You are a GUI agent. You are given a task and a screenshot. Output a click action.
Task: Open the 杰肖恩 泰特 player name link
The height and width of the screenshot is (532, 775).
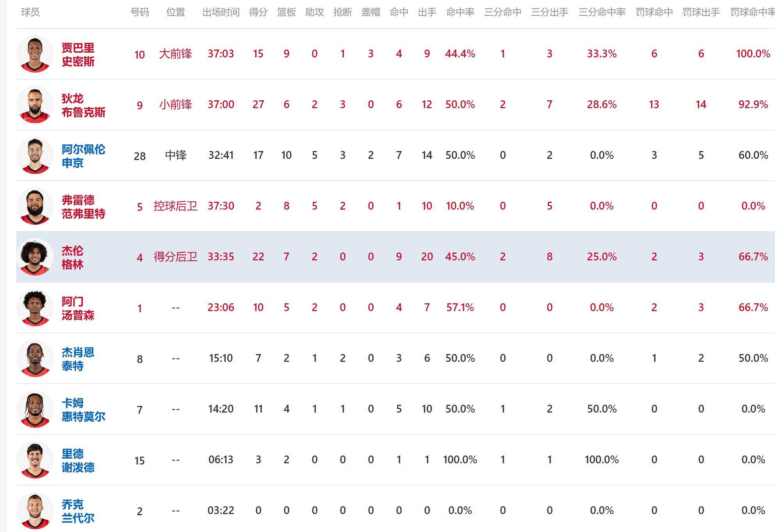point(78,359)
